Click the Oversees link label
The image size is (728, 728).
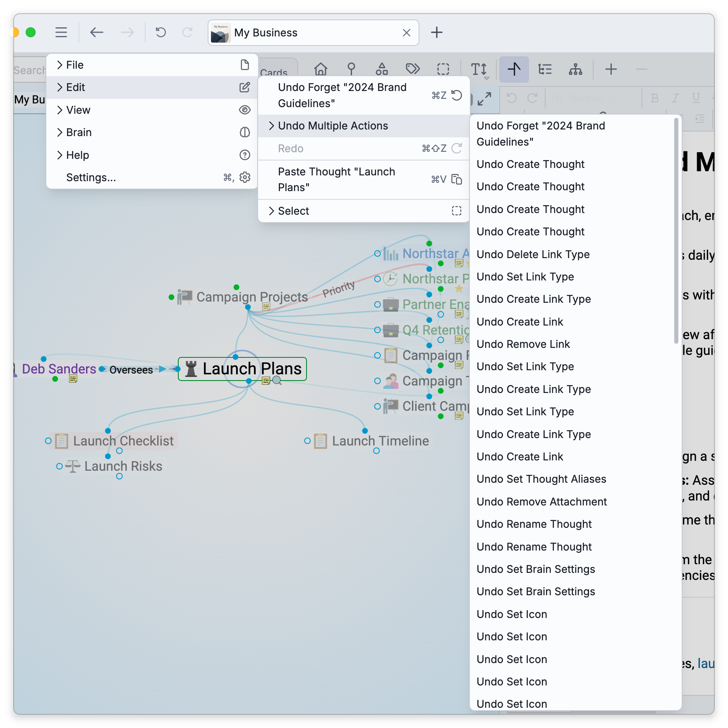(131, 370)
